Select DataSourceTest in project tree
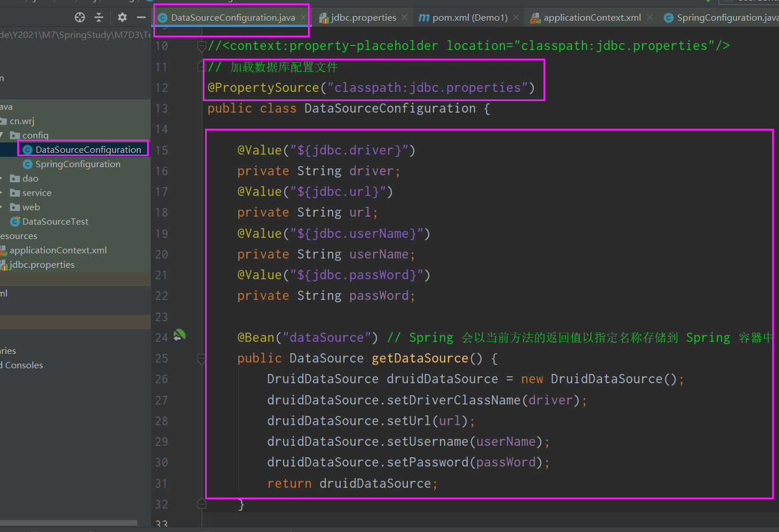The width and height of the screenshot is (779, 532). click(x=55, y=222)
